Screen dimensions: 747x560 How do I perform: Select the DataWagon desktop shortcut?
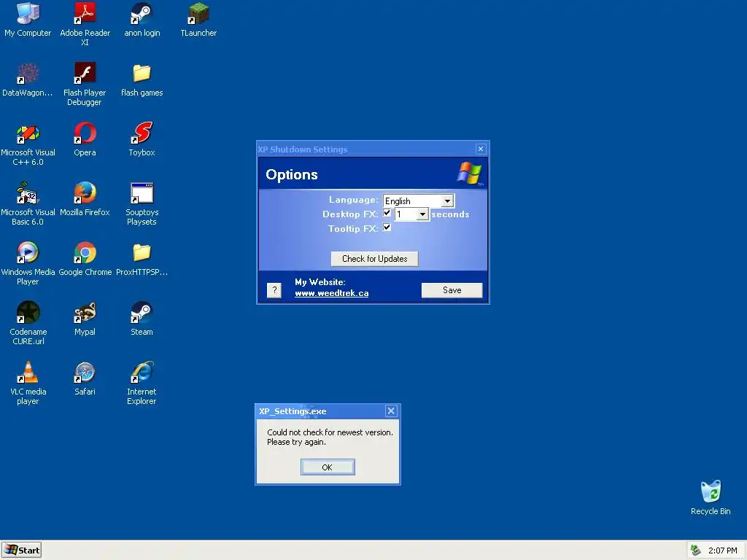(28, 80)
